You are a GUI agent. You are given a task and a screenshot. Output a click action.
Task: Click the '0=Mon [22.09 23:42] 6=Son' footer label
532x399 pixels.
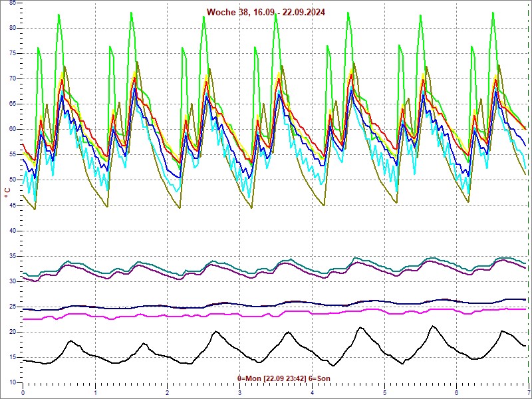pyautogui.click(x=284, y=378)
